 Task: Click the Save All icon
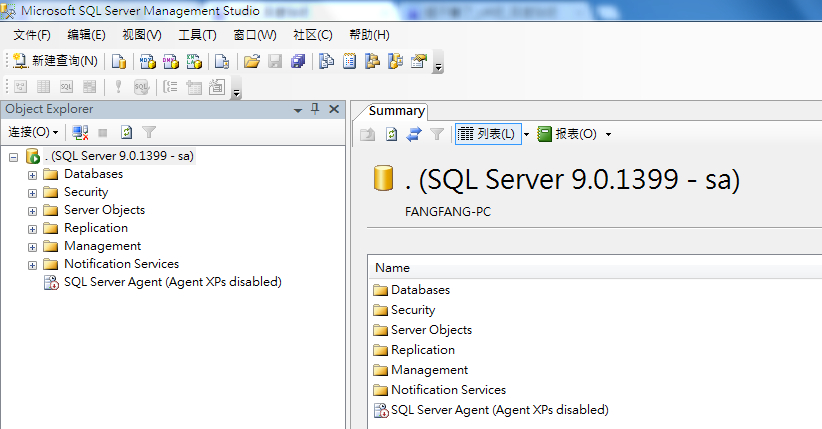pos(298,61)
